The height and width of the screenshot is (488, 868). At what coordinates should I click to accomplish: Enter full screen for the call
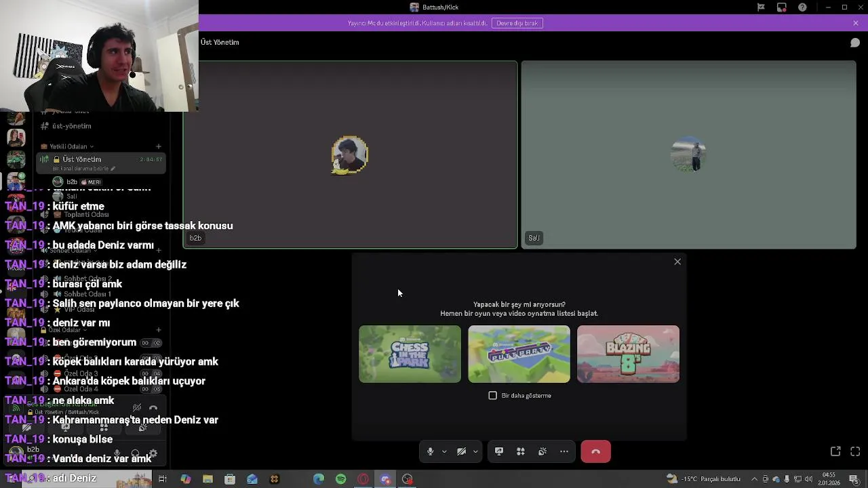(x=855, y=451)
